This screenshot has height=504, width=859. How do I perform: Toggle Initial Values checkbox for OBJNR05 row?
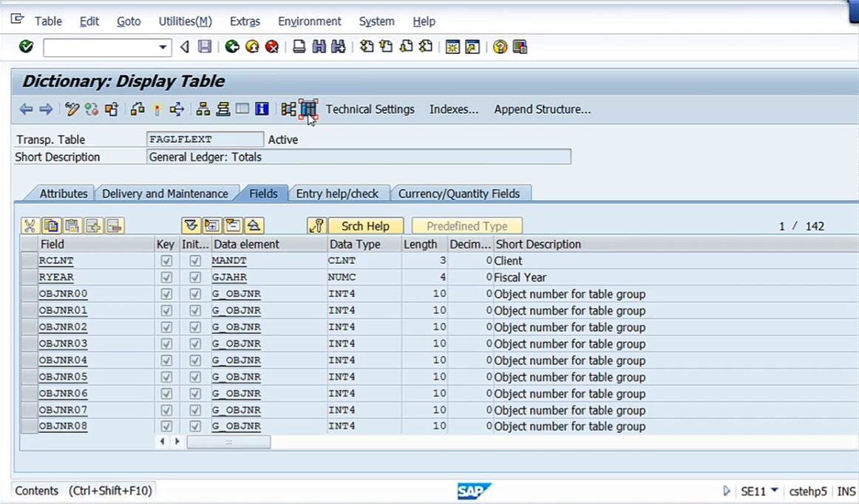pos(195,377)
